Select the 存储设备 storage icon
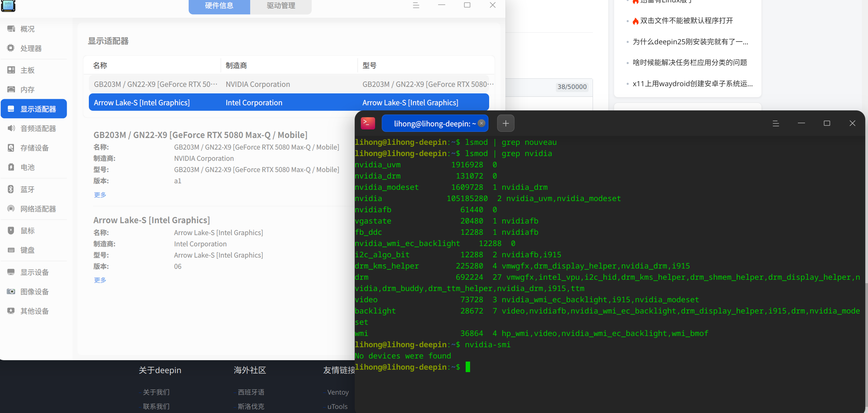868x413 pixels. (11, 148)
